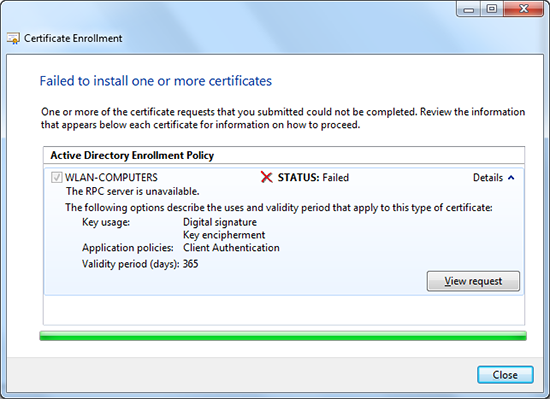Viewport: 550px width, 399px height.
Task: Maximize the Certificate Enrollment window
Action: [x=492, y=9]
